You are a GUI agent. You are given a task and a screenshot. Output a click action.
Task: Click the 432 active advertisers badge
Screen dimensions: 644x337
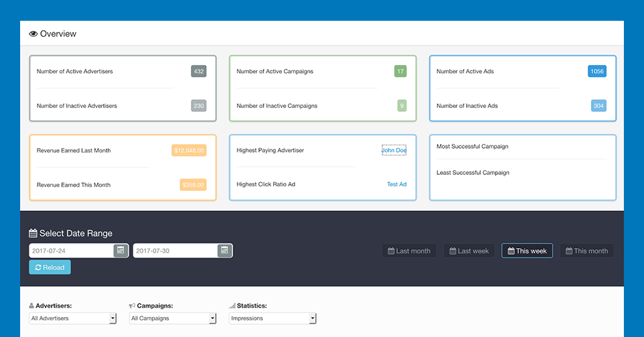[199, 71]
